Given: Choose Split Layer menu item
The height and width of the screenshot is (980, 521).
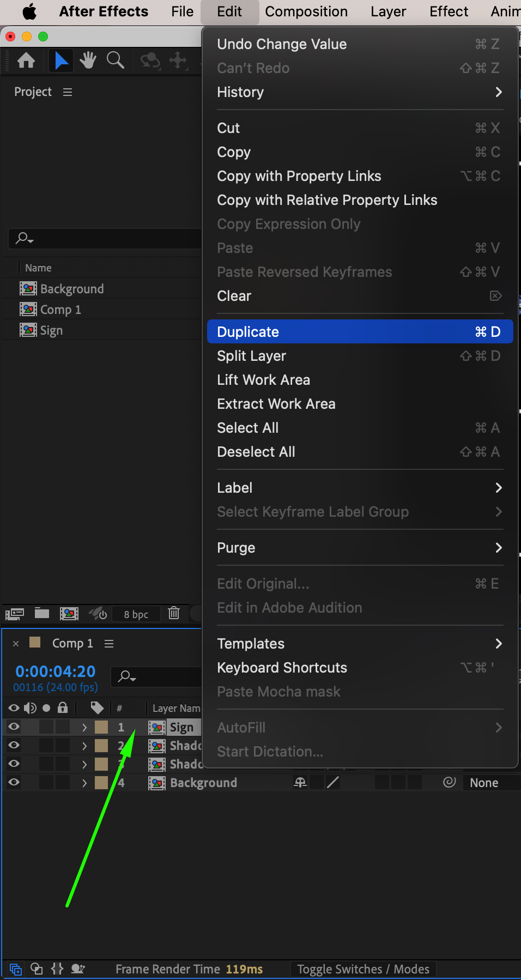Looking at the screenshot, I should click(360, 356).
